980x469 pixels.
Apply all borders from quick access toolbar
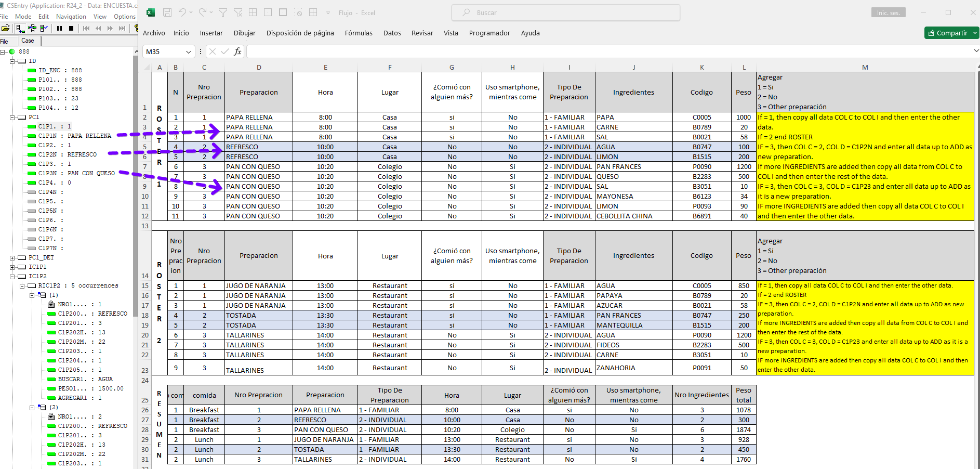point(253,12)
